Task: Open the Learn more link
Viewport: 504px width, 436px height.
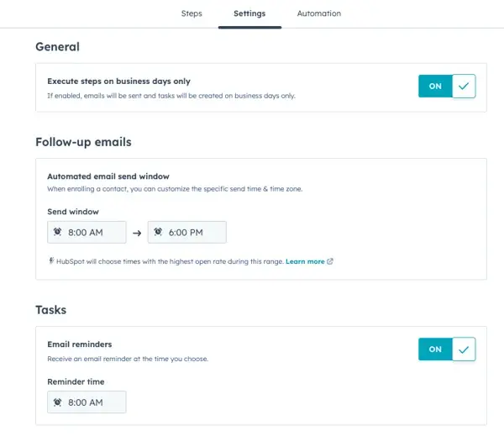Action: [x=305, y=261]
